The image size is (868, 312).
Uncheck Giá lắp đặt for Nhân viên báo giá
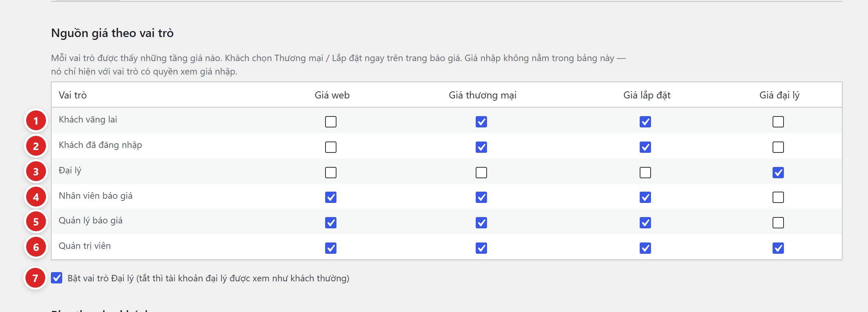click(x=645, y=197)
